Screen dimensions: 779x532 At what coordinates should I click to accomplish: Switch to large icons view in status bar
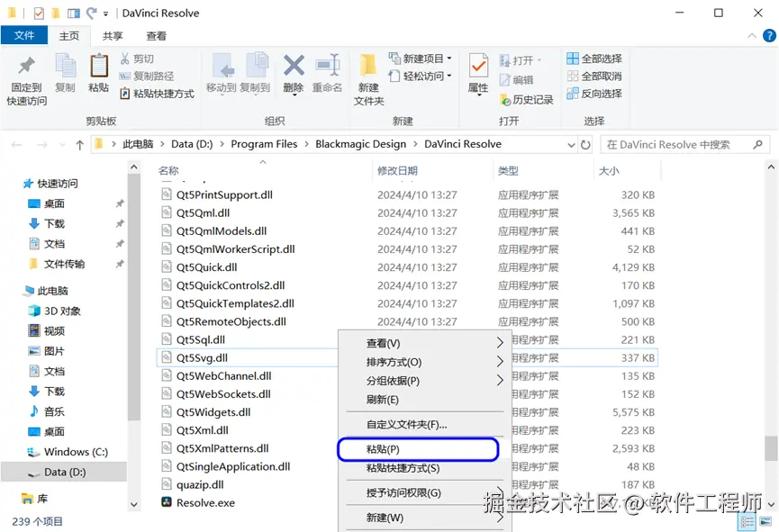(765, 521)
